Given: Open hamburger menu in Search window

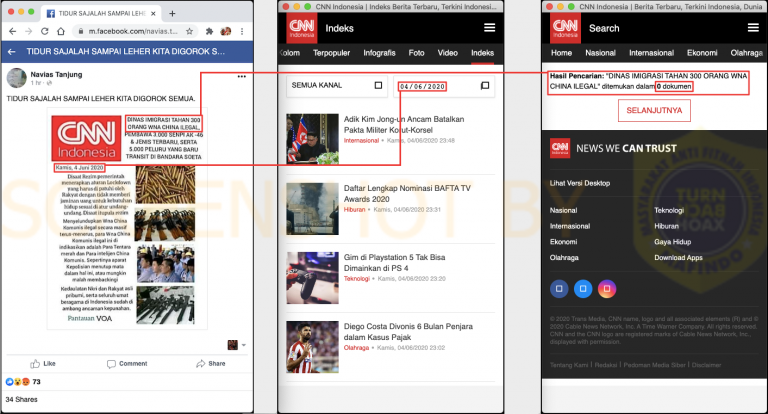Looking at the screenshot, I should [753, 28].
